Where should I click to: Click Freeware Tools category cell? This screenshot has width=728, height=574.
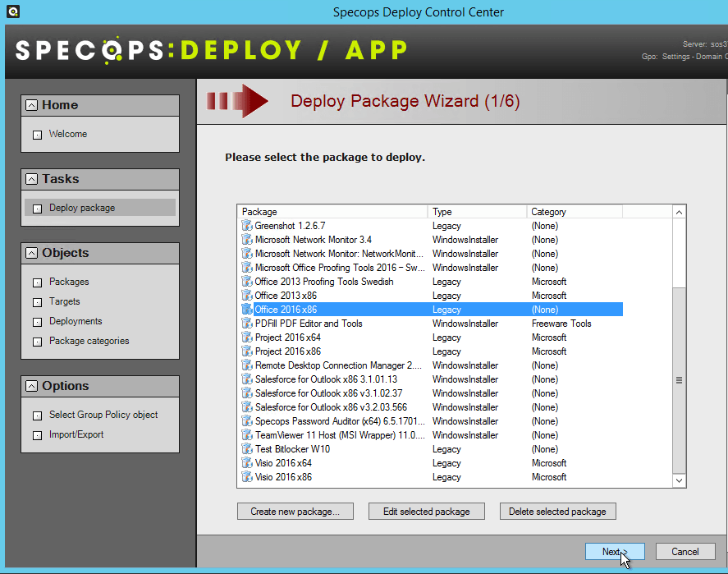561,324
